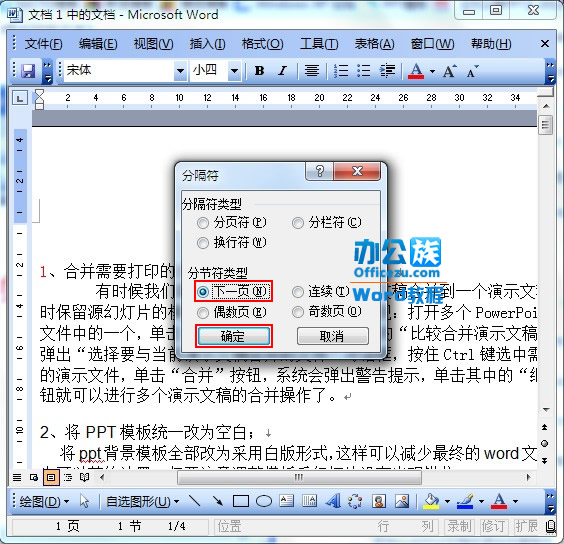This screenshot has width=564, height=544.
Task: Insert WordArt
Action: 333,501
